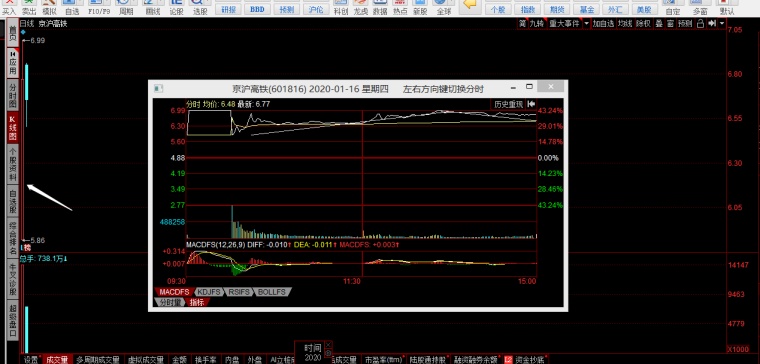This screenshot has height=364, width=760.
Task: Switch to the KDJFS indicator tab
Action: [x=209, y=292]
